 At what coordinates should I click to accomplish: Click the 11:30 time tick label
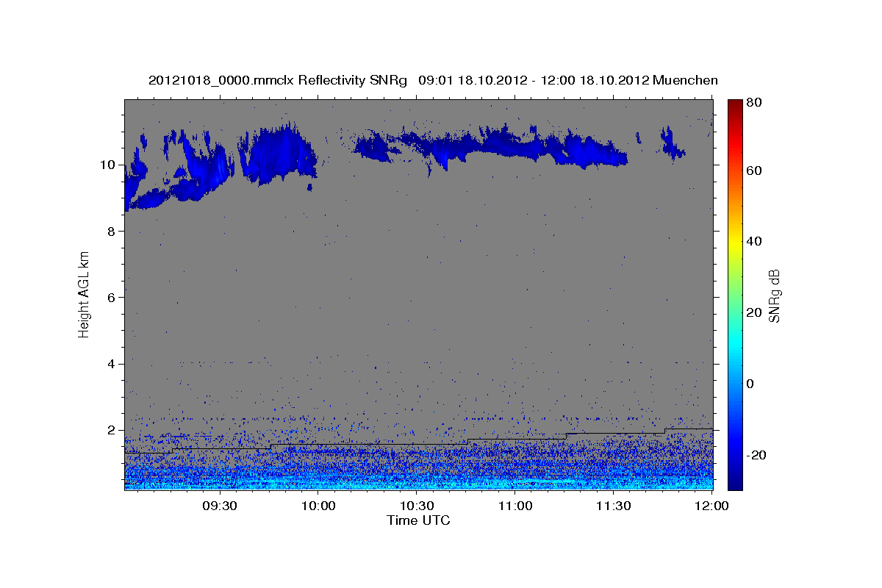pyautogui.click(x=614, y=506)
